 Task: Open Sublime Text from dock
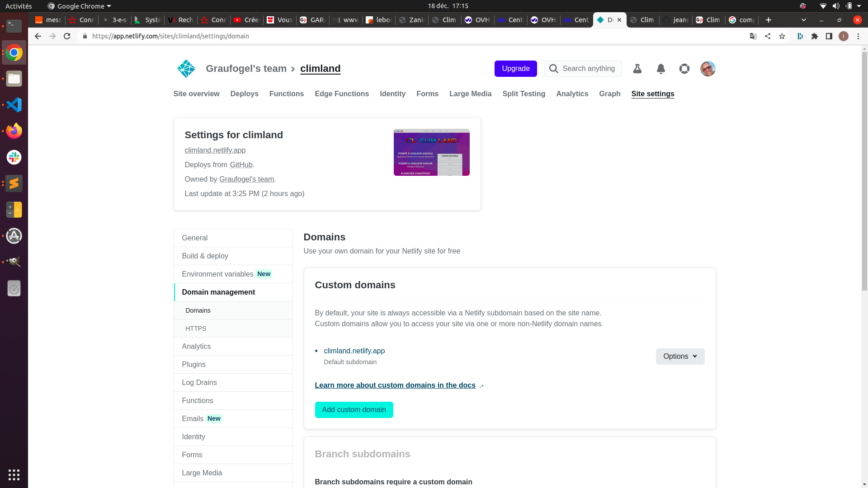14,183
